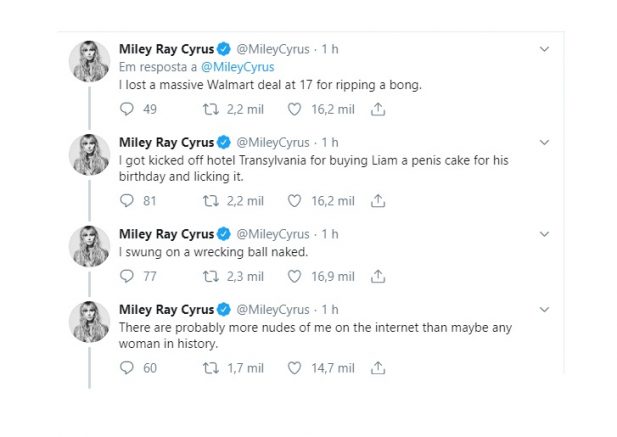Reply to the Walmart deal tweet
The height and width of the screenshot is (437, 617).
pyautogui.click(x=127, y=109)
